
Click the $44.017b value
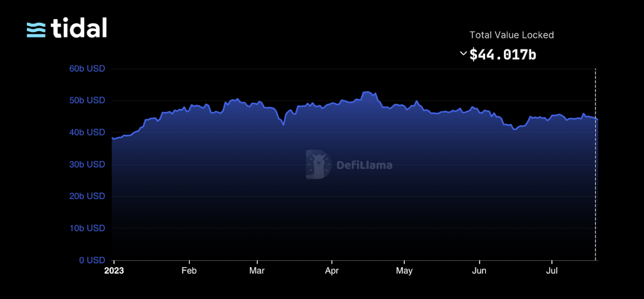point(502,54)
